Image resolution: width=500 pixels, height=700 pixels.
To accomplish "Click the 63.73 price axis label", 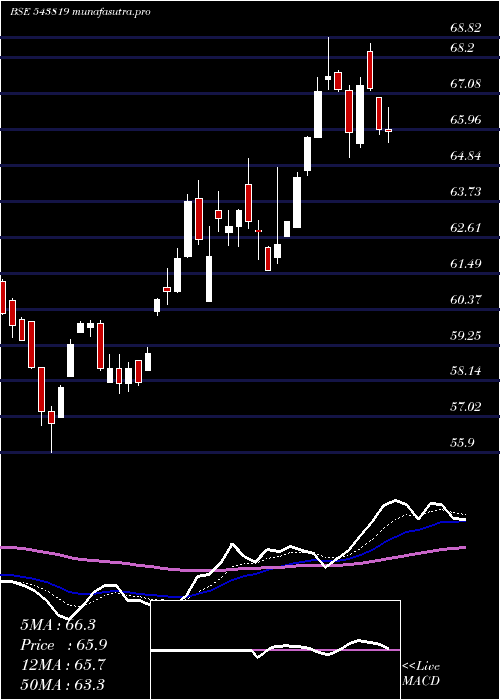I will click(466, 192).
